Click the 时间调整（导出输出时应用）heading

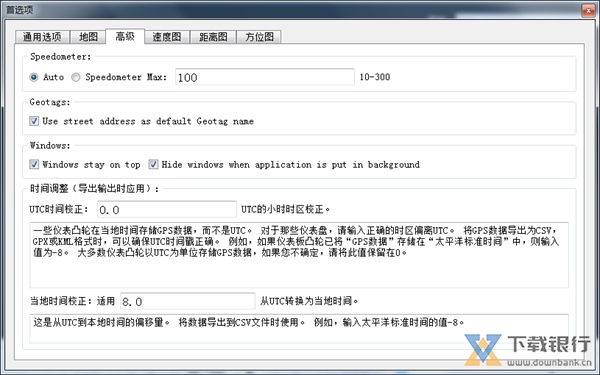pos(94,189)
